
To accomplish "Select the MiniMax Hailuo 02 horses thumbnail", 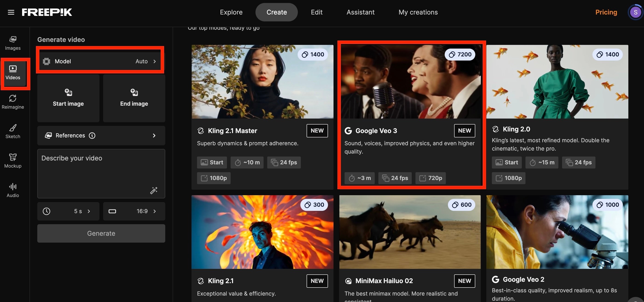I will coord(410,232).
